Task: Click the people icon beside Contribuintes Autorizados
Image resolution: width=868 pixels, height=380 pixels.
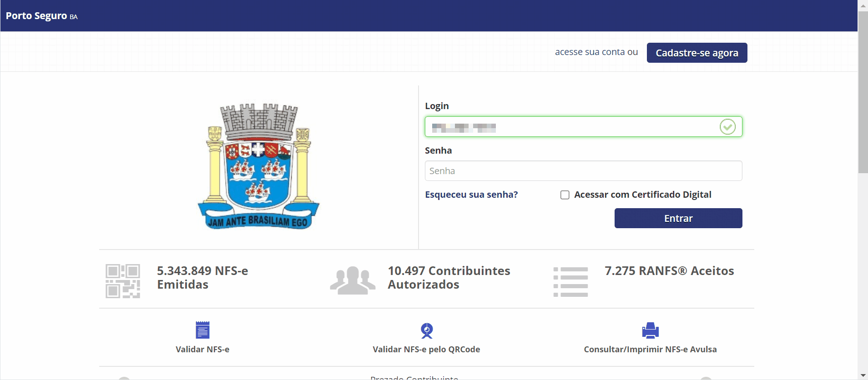Action: (353, 280)
